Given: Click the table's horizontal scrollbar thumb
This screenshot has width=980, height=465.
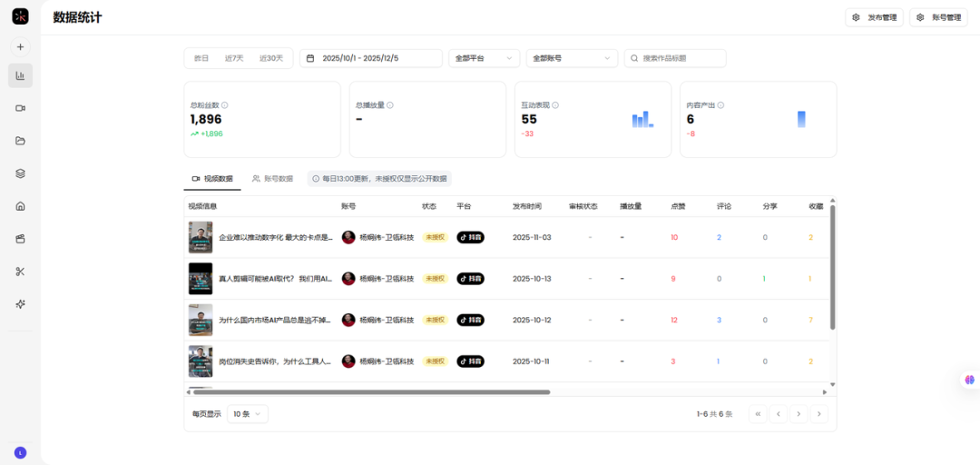Looking at the screenshot, I should coord(371,391).
